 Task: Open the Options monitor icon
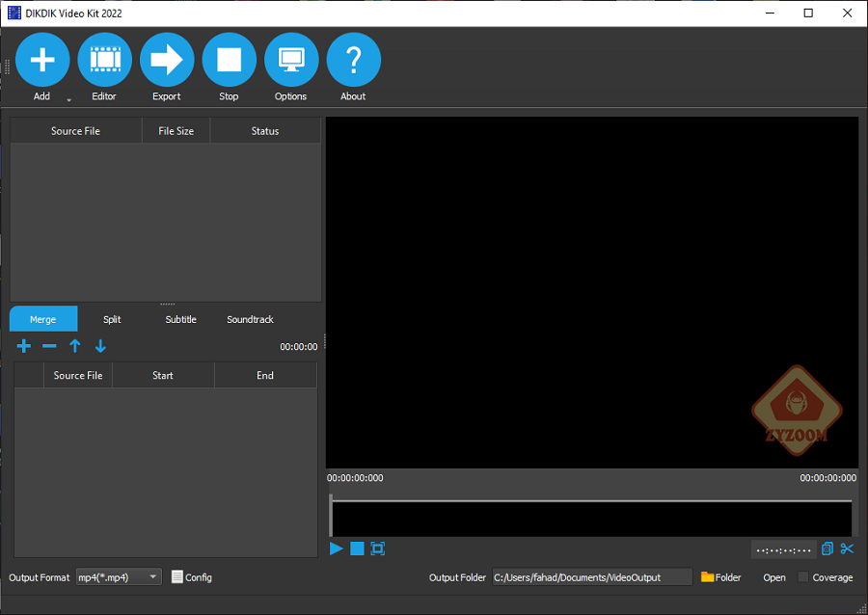[x=291, y=60]
